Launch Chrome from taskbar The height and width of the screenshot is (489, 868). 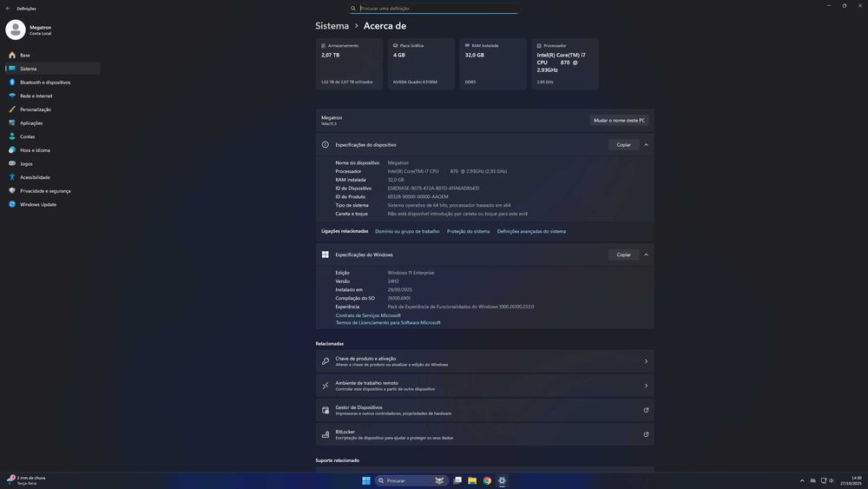coord(487,480)
